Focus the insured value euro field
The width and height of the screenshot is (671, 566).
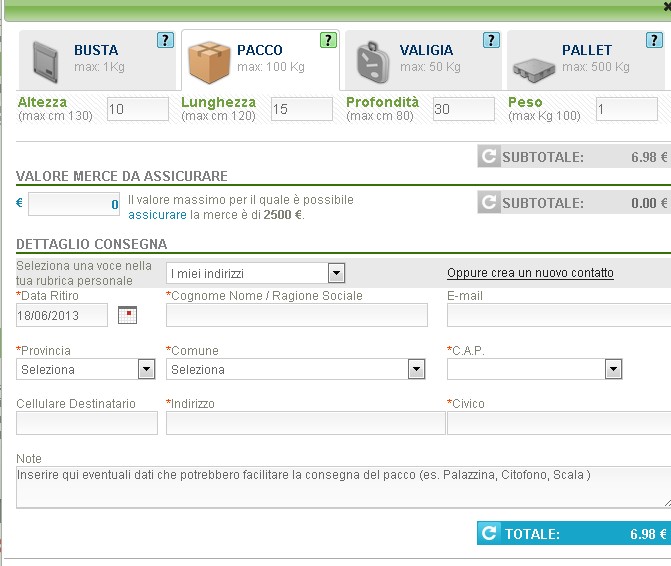[74, 204]
